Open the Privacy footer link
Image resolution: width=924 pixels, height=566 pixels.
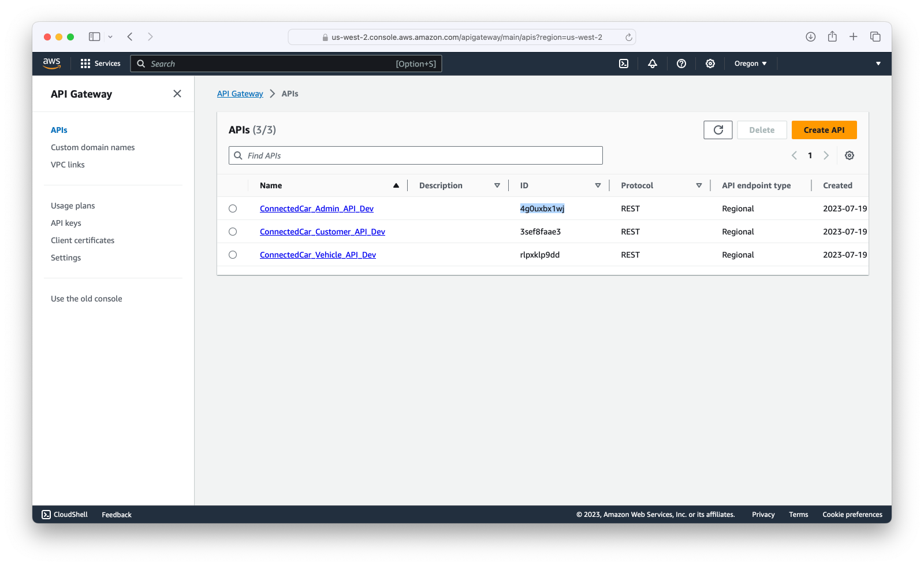[763, 515]
